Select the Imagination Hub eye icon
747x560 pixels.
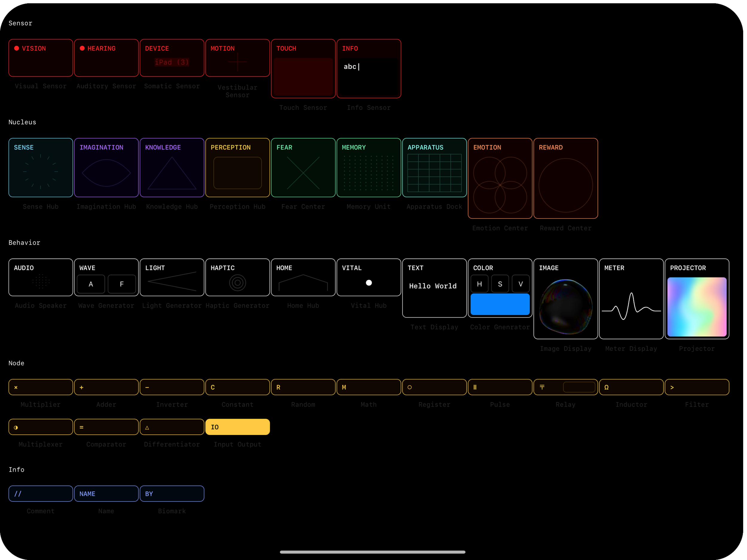[x=106, y=173]
